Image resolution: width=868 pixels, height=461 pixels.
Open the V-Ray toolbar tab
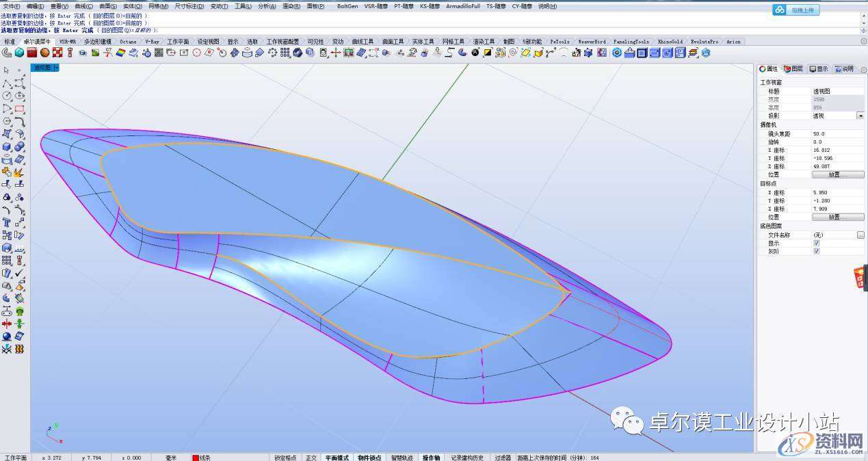pos(151,42)
